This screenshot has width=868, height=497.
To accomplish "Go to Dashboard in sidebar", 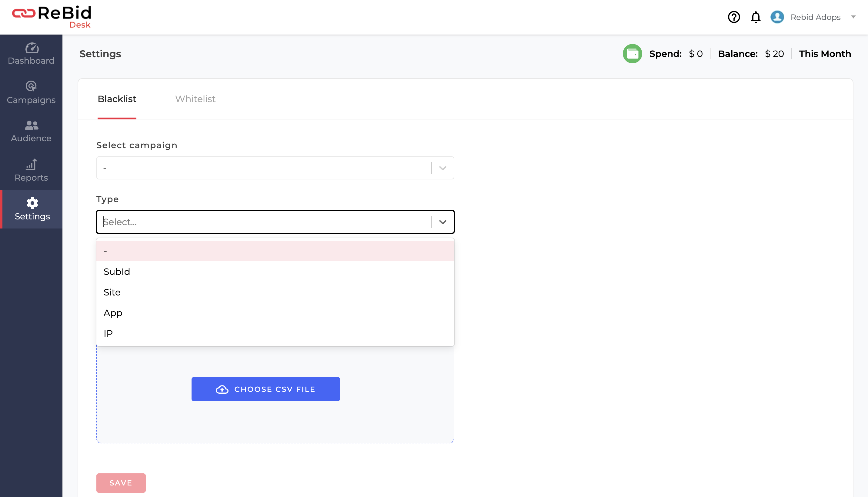I will coord(31,54).
